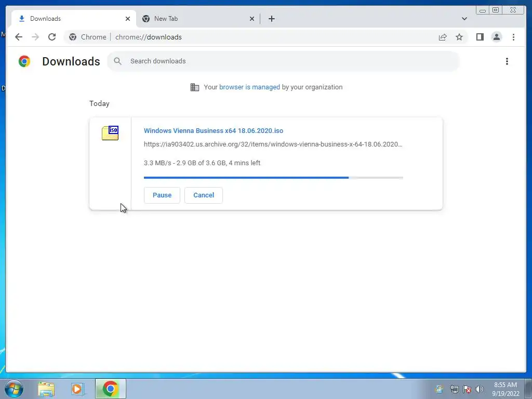
Task: Pause the ISO download
Action: coord(162,195)
